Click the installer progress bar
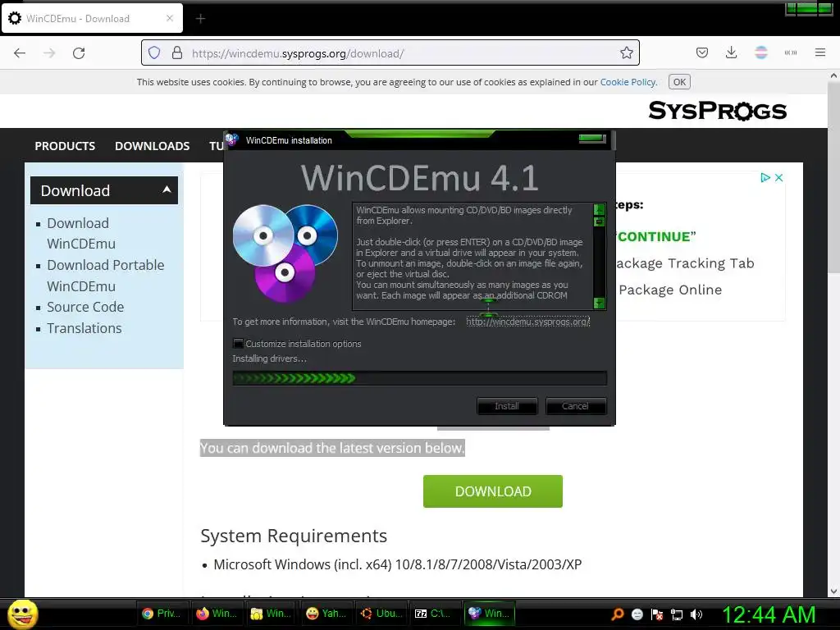This screenshot has height=630, width=840. tap(419, 378)
